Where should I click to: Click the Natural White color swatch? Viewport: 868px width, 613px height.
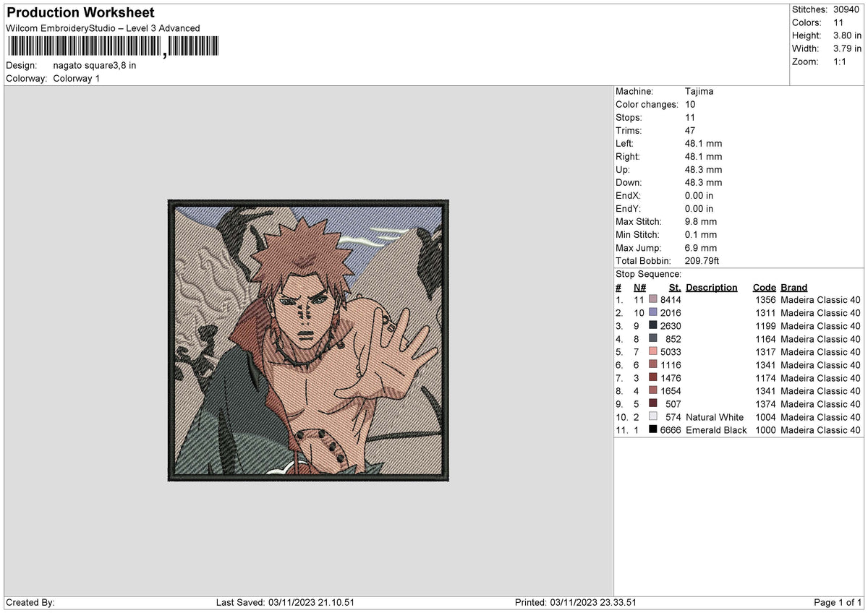coord(653,417)
